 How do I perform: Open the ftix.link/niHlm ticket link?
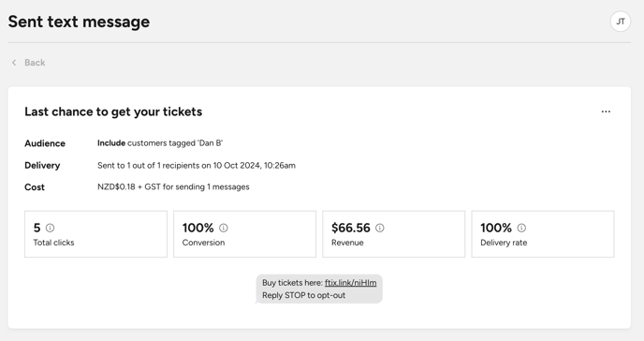[x=350, y=283]
